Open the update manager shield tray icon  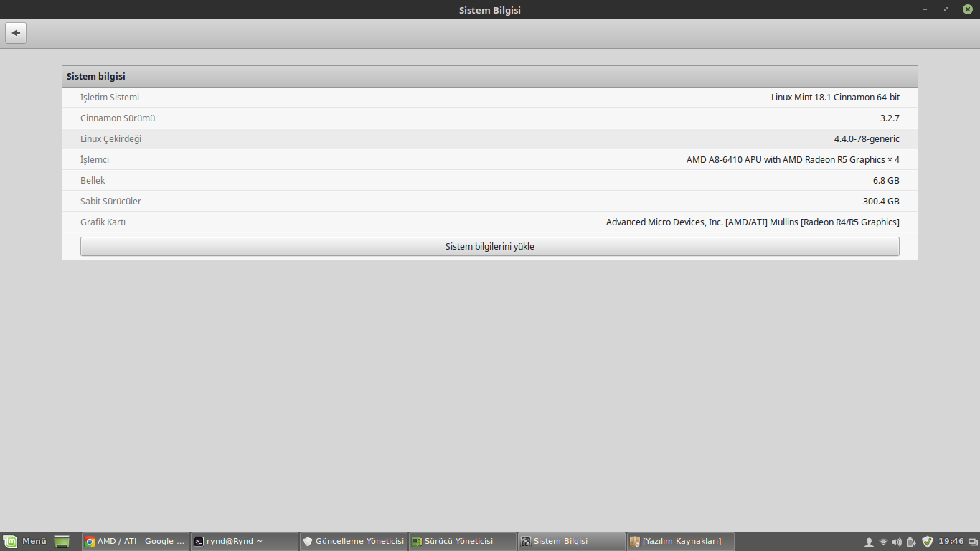click(x=928, y=542)
